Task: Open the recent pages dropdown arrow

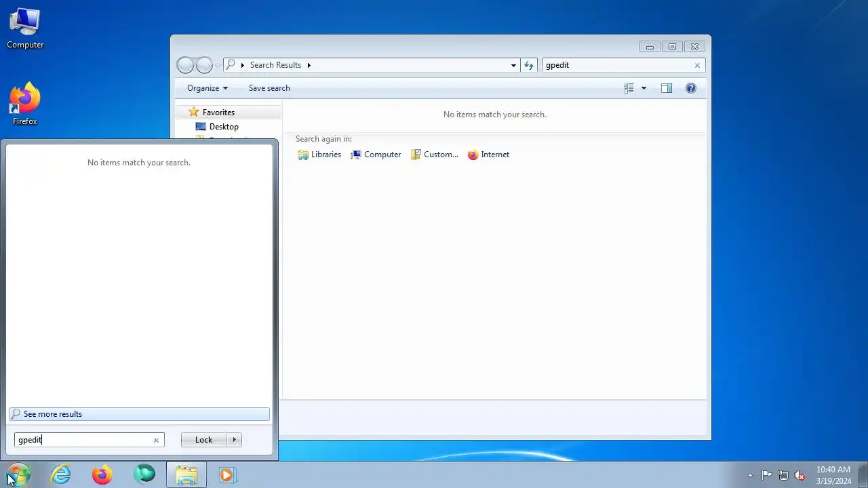Action: tap(218, 65)
